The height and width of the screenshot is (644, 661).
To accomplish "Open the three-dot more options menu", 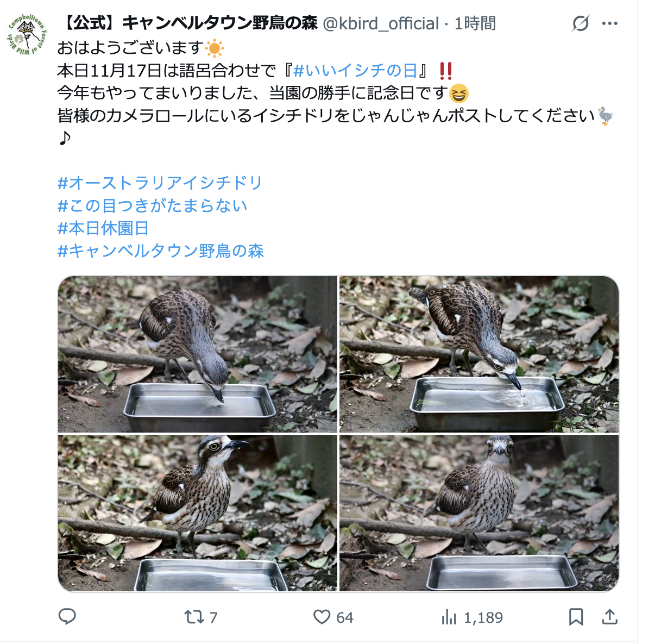I will (610, 23).
